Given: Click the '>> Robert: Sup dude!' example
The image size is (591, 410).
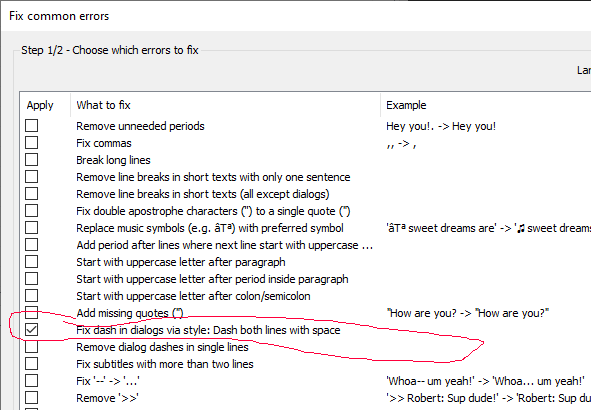Looking at the screenshot, I should click(x=488, y=398).
